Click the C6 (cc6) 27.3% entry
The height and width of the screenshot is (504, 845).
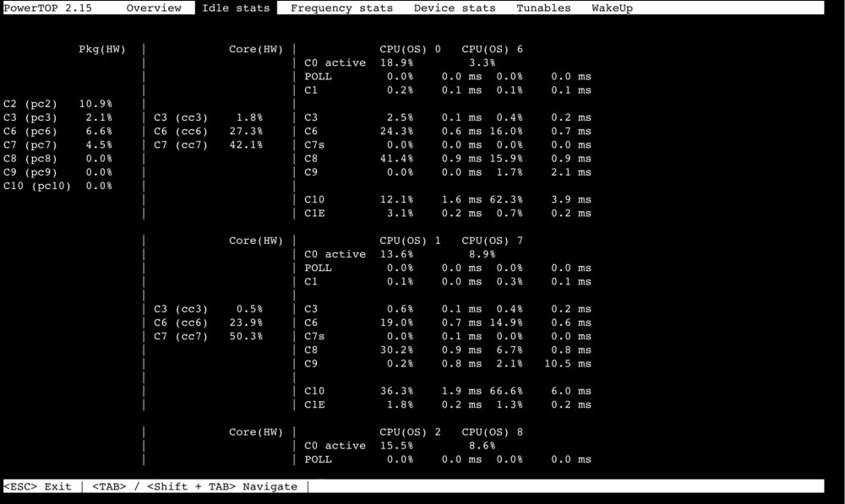pyautogui.click(x=208, y=132)
